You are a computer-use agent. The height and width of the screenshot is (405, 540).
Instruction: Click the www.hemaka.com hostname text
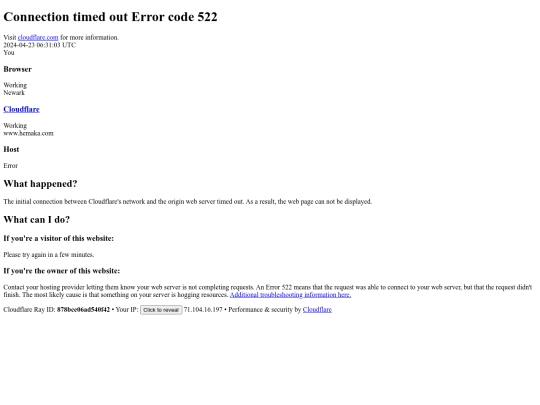coord(29,133)
